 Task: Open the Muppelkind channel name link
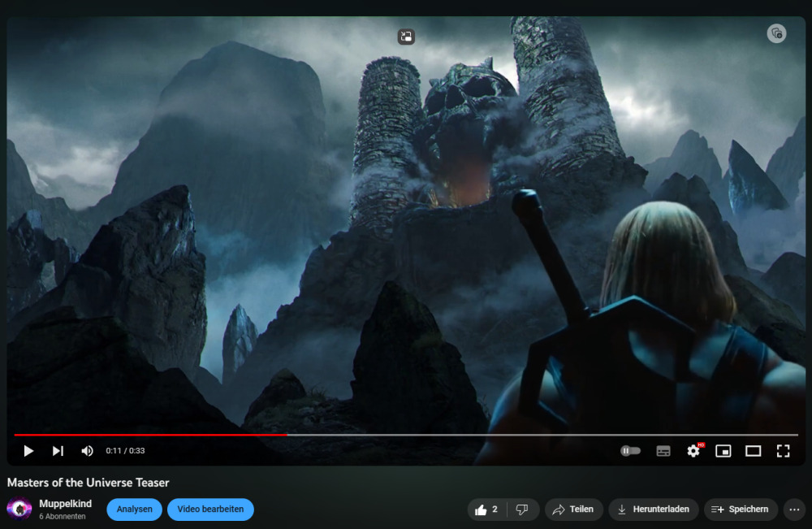65,504
